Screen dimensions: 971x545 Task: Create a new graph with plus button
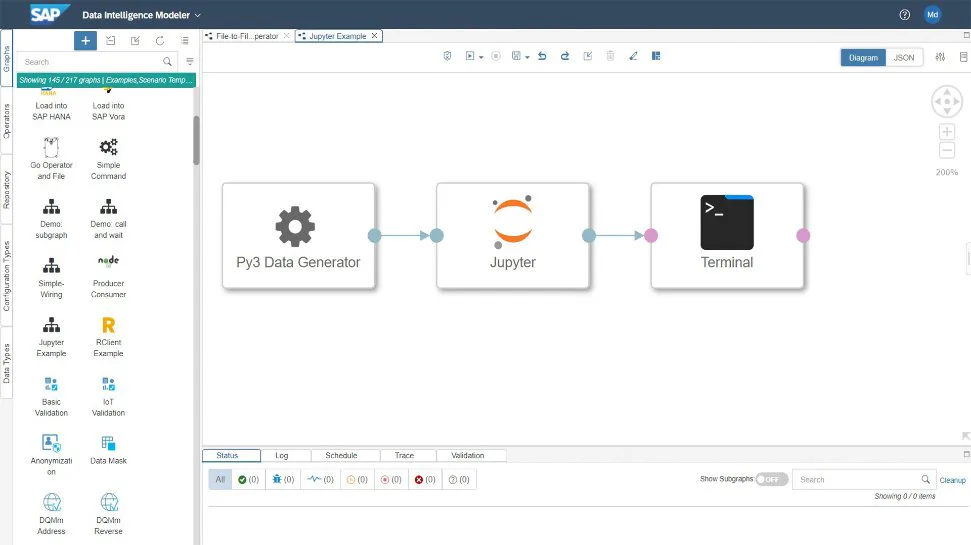(85, 41)
